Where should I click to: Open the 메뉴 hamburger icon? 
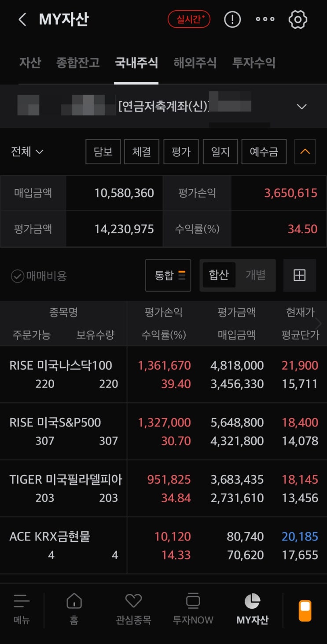[22, 608]
